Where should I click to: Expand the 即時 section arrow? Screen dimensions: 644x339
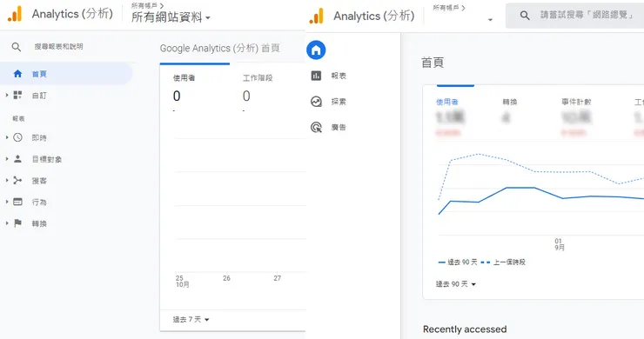(x=7, y=137)
